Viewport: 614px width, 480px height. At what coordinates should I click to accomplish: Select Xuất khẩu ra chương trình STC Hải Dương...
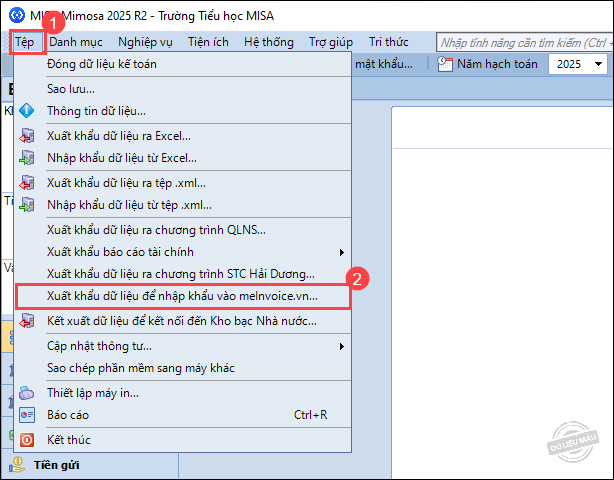coord(182,274)
